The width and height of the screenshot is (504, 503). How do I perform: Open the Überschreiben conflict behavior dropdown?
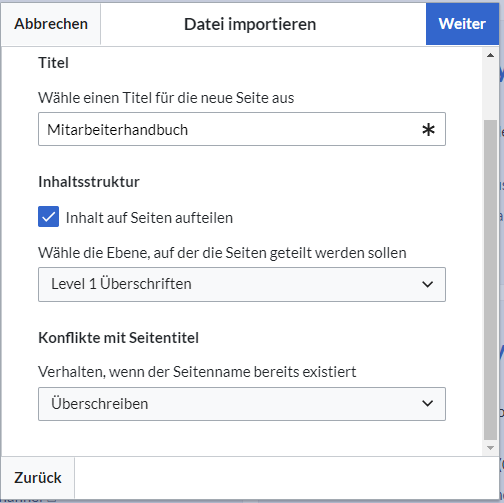pyautogui.click(x=242, y=404)
